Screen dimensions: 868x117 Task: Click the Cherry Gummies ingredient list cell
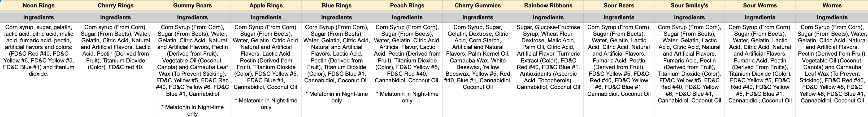(x=478, y=57)
